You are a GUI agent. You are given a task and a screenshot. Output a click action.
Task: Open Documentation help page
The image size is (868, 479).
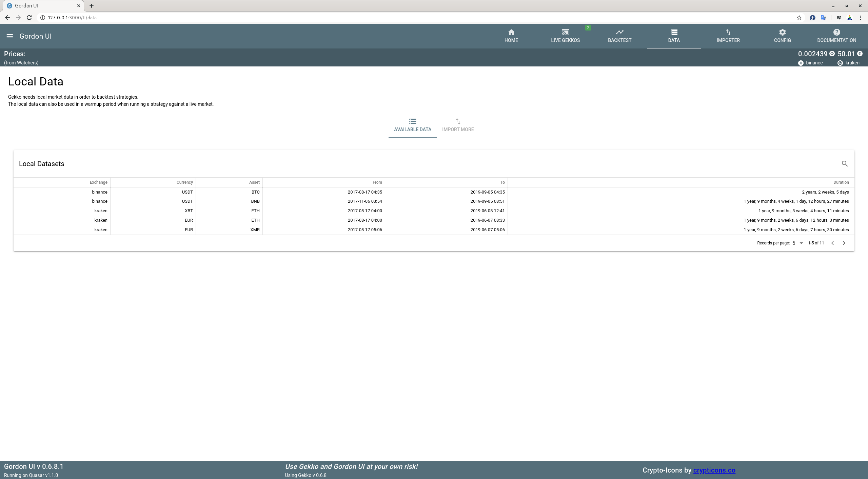tap(836, 36)
